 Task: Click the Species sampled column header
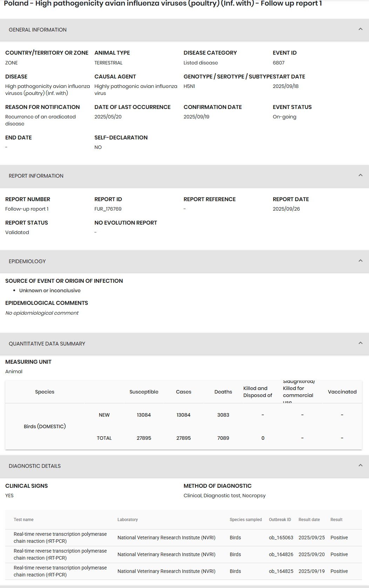point(246,520)
